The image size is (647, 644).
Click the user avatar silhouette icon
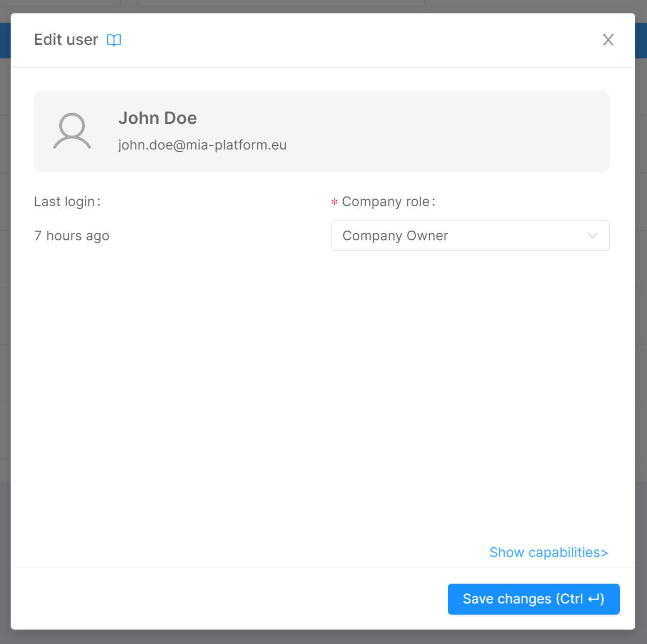point(73,131)
